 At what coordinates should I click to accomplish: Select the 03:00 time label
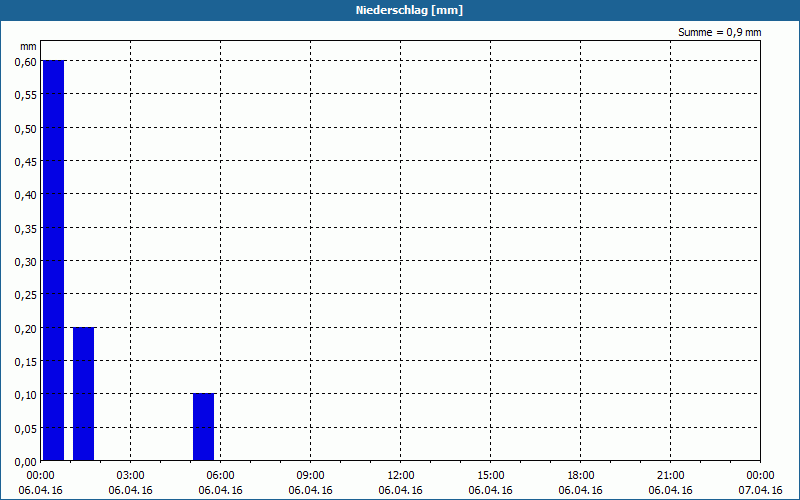pyautogui.click(x=131, y=476)
